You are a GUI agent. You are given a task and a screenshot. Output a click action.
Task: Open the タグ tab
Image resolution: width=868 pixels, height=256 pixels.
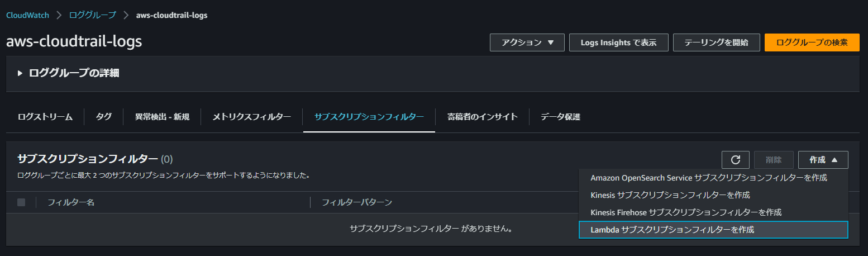[103, 117]
